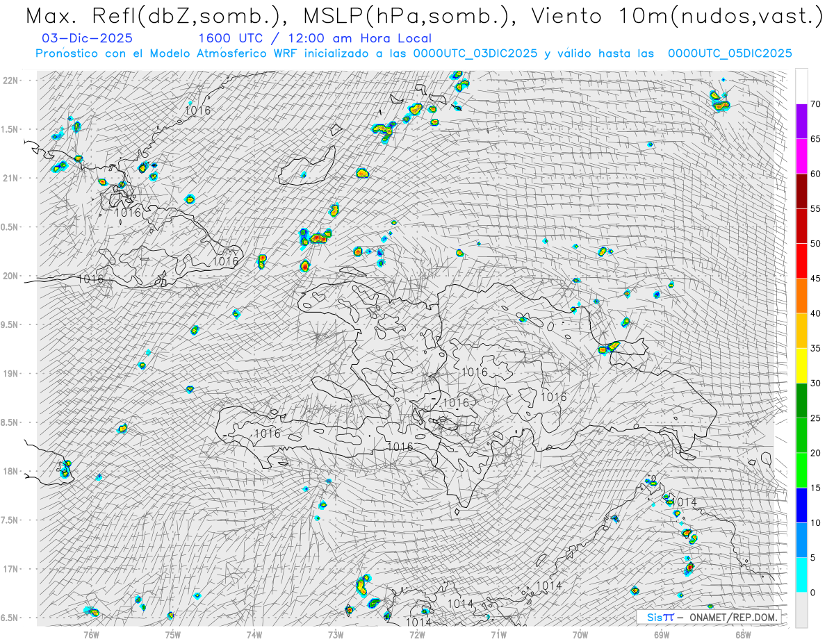Click the '65' value on the colorbar
834x644 pixels.
click(x=815, y=139)
